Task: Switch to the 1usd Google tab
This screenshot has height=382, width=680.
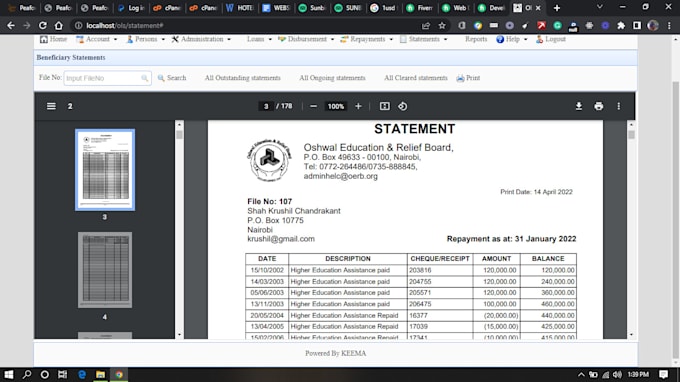Action: (x=384, y=8)
